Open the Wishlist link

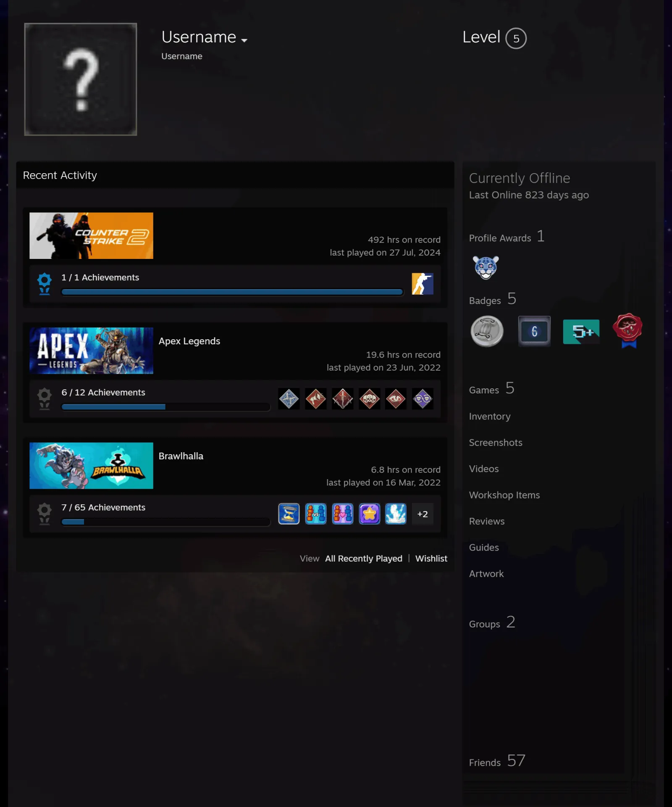[431, 558]
